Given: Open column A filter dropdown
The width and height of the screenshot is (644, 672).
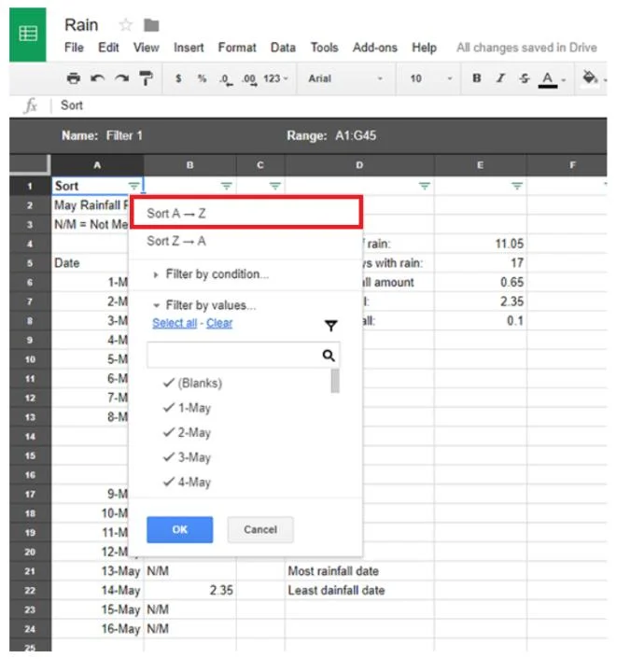Looking at the screenshot, I should [133, 186].
